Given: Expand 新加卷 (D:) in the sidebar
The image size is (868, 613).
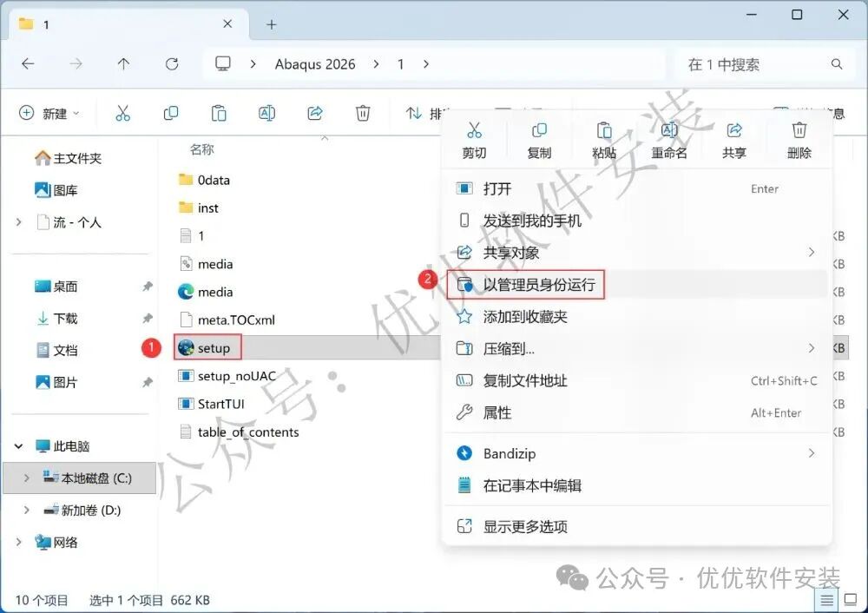Looking at the screenshot, I should (26, 510).
